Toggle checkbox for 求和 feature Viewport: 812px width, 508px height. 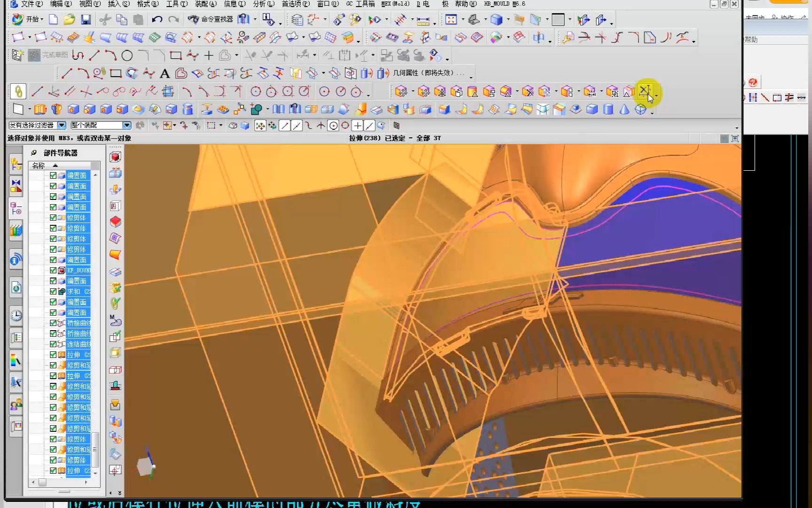click(53, 292)
